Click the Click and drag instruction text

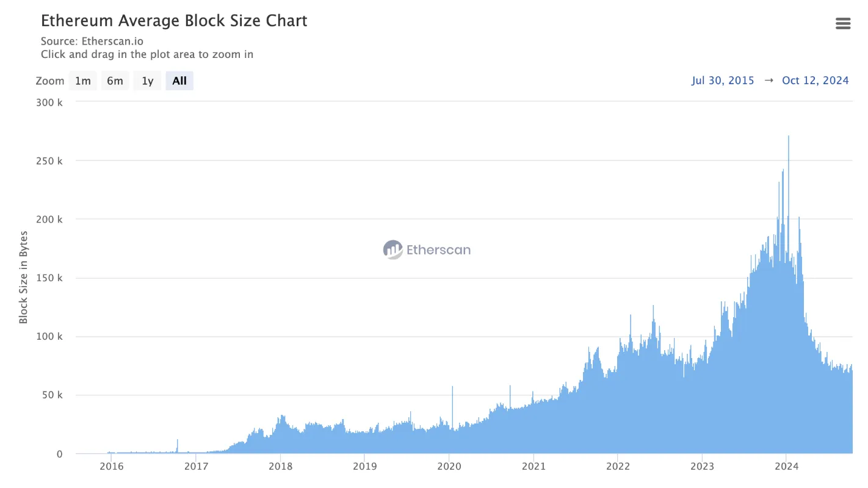(146, 54)
